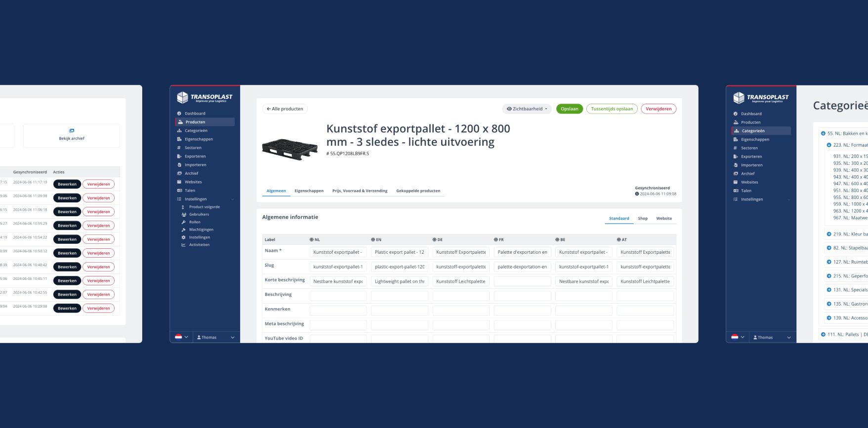Screen dimensions: 868x428
Task: Select the Rollen wrench icon
Action: [x=184, y=222]
